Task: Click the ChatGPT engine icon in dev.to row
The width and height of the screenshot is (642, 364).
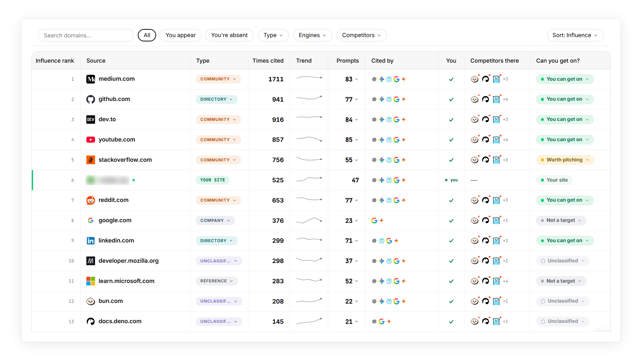Action: click(374, 120)
